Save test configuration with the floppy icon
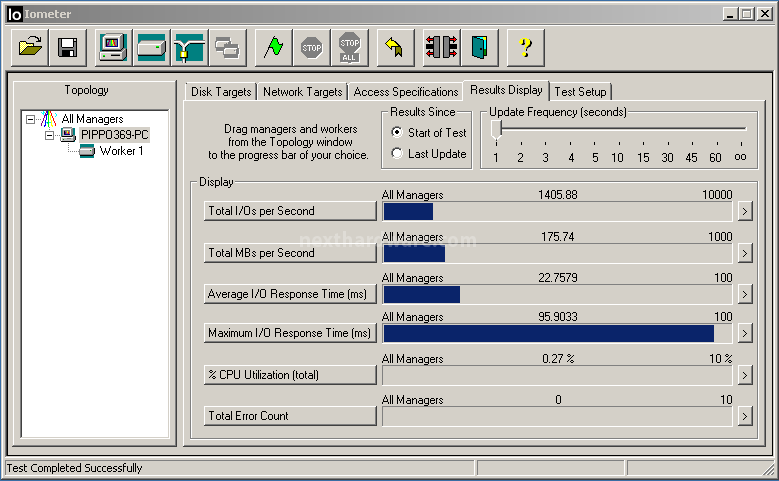Viewport: 779px width, 481px height. pos(68,48)
